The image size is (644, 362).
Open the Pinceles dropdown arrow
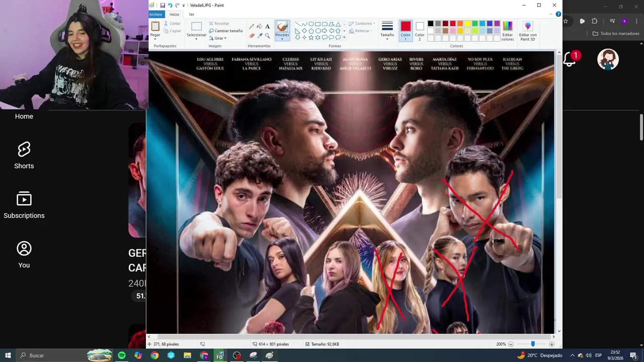point(282,39)
